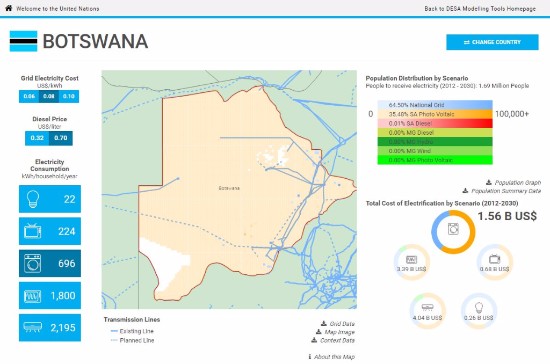Open the Change Country button
Viewport: 550px width, 364px height.
[492, 42]
